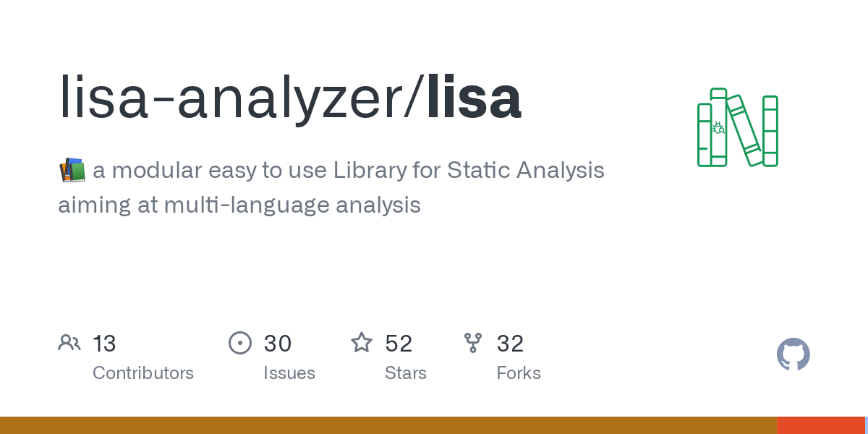Open the bold lisa repository name
The height and width of the screenshot is (434, 868).
tap(474, 98)
